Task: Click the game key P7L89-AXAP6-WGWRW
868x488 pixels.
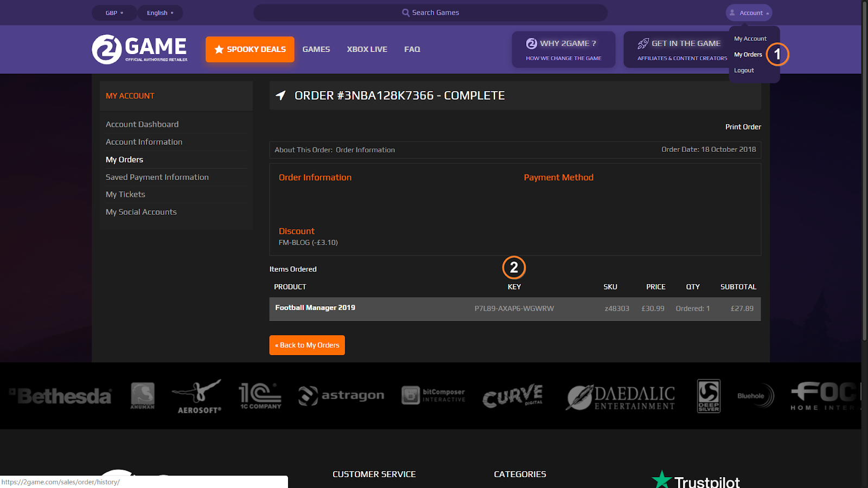Action: pyautogui.click(x=514, y=309)
